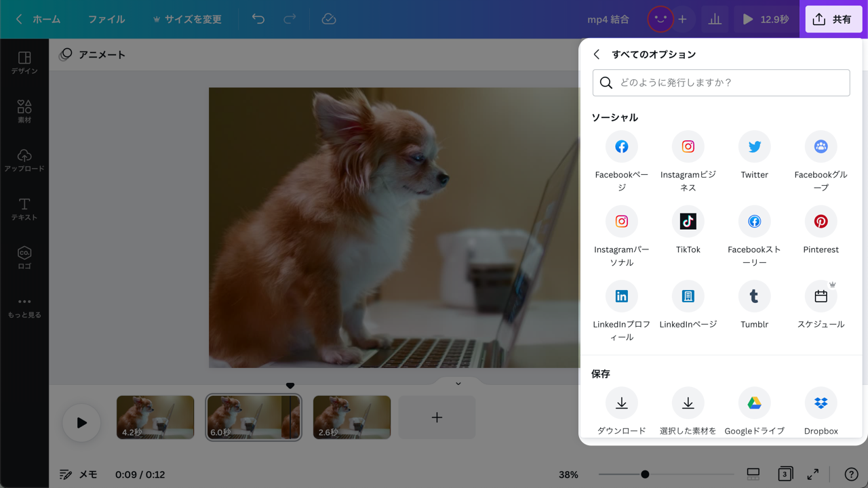
Task: Select the 4.2秒 timeline clip
Action: [155, 418]
